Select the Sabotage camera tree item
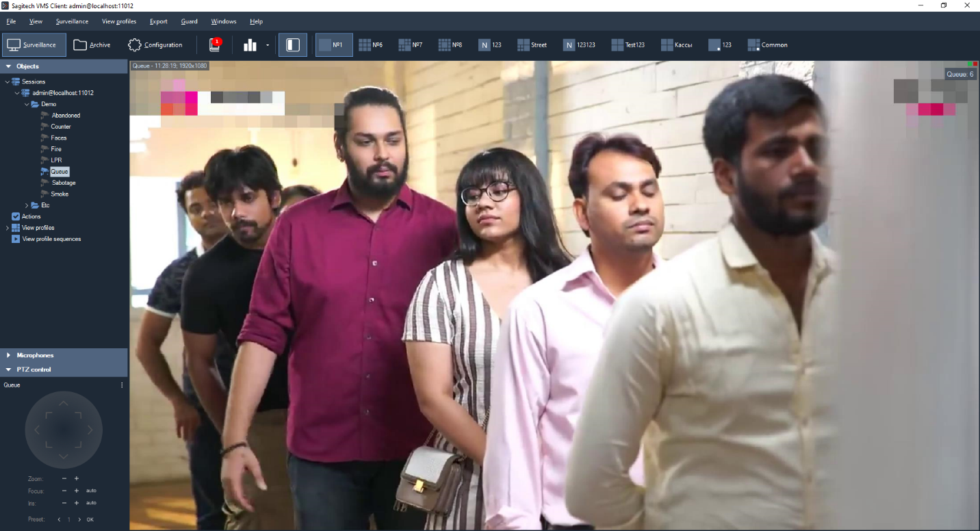This screenshot has height=531, width=980. pyautogui.click(x=64, y=183)
